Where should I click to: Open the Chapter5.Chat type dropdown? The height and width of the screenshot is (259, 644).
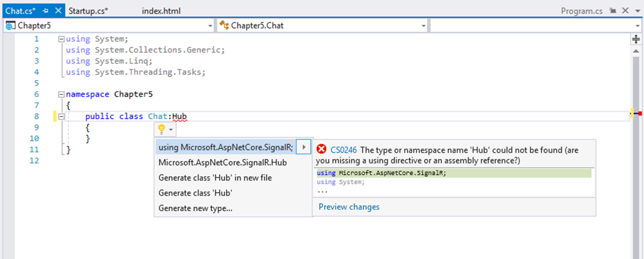click(x=424, y=26)
